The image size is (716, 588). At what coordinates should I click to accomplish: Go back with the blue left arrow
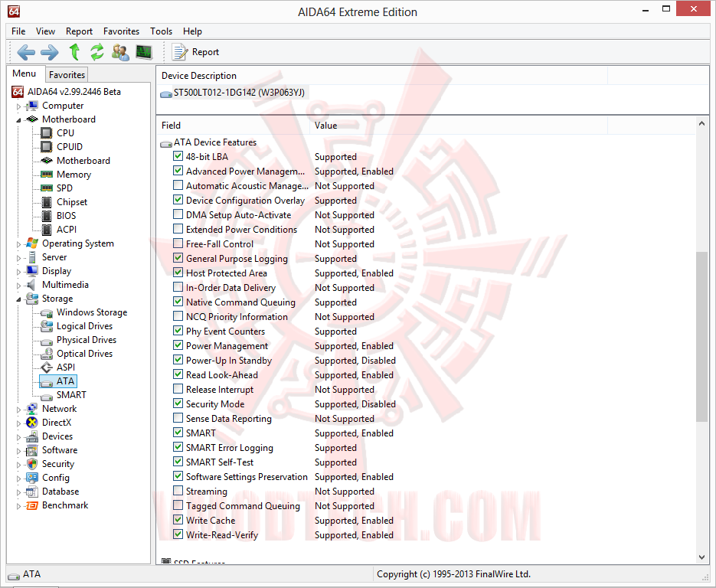(x=26, y=52)
